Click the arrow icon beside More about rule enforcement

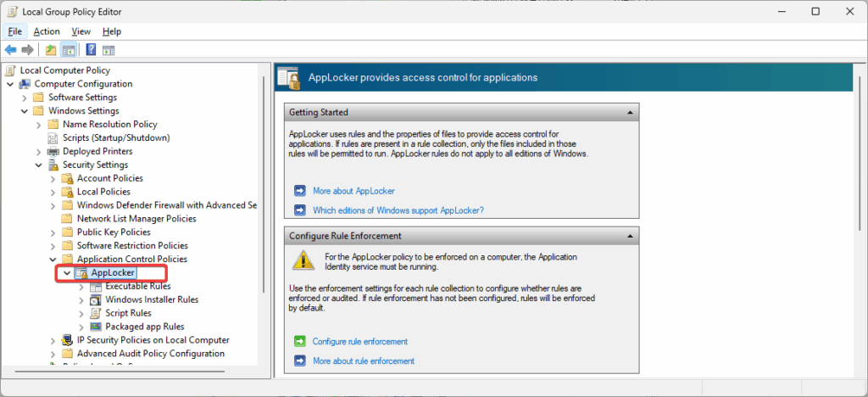coord(300,361)
